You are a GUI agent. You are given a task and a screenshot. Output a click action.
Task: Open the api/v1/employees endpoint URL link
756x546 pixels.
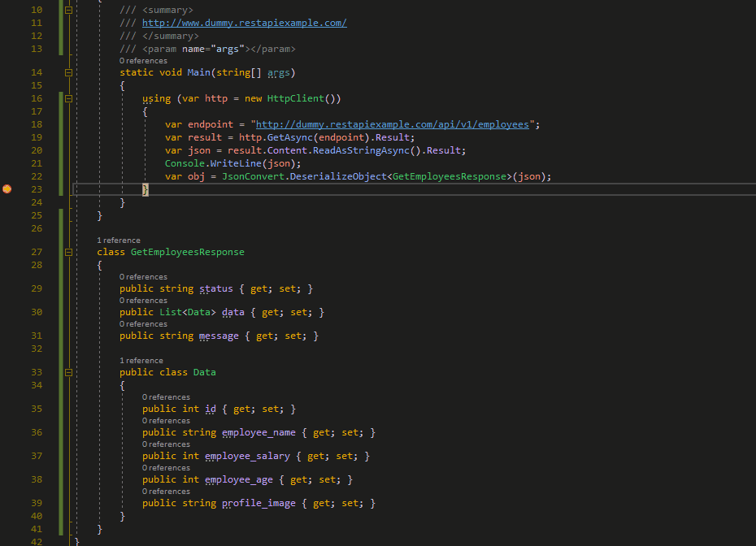pyautogui.click(x=393, y=124)
